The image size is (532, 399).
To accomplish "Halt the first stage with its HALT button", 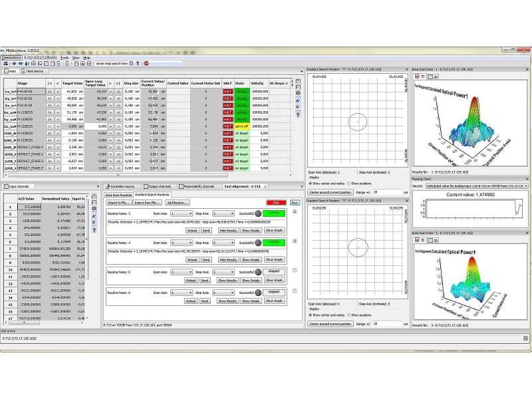I will (x=227, y=91).
